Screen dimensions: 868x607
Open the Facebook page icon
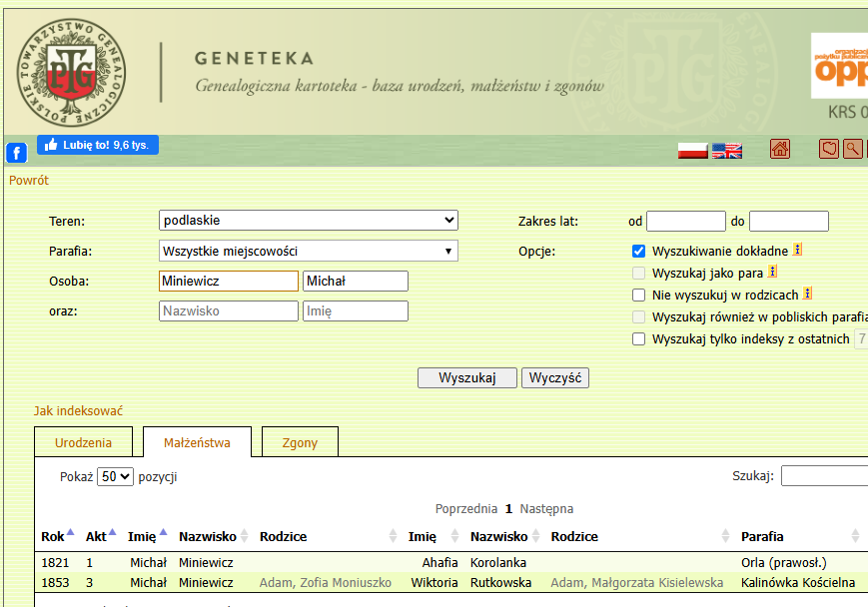click(17, 153)
